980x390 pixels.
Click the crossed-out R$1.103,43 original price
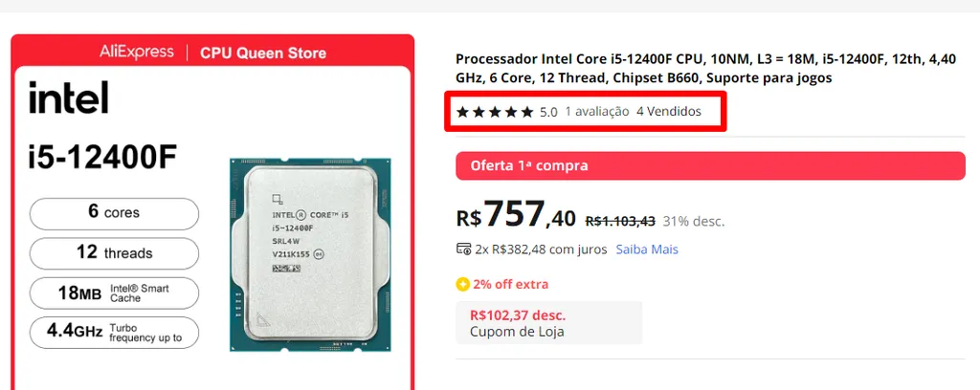[619, 221]
